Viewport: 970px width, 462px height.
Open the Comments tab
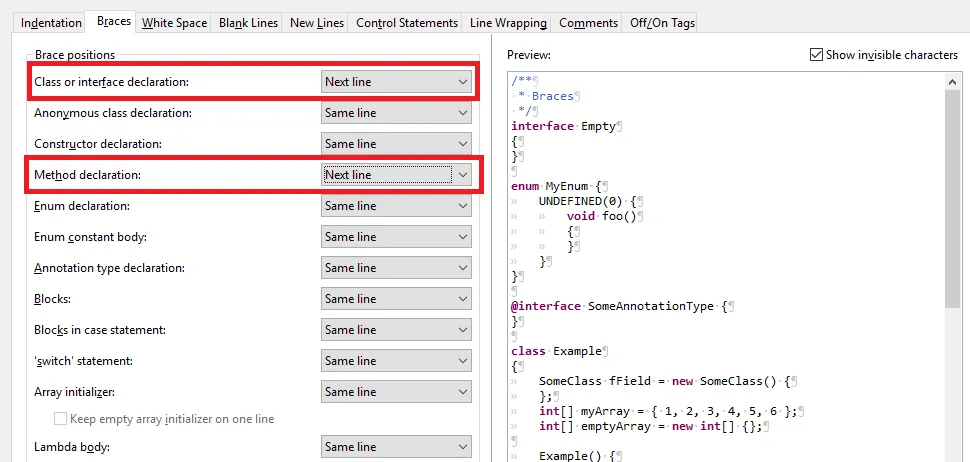click(x=588, y=23)
